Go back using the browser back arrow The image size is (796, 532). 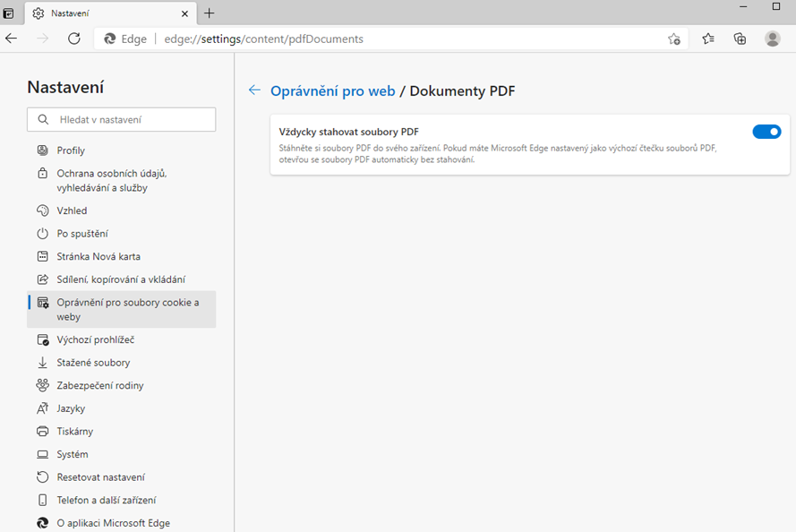pyautogui.click(x=11, y=39)
